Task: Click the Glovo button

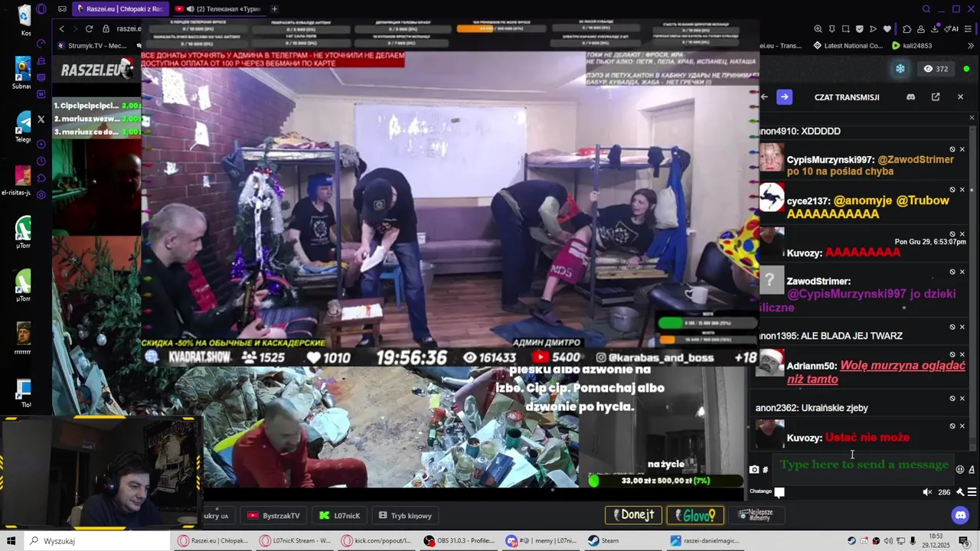Action: tap(695, 515)
